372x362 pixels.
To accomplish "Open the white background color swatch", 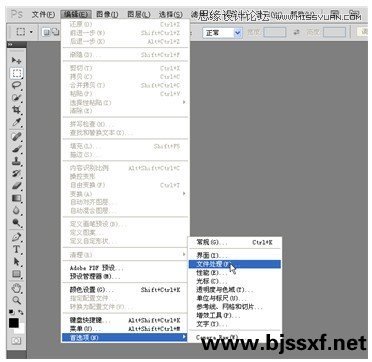I will [22, 330].
